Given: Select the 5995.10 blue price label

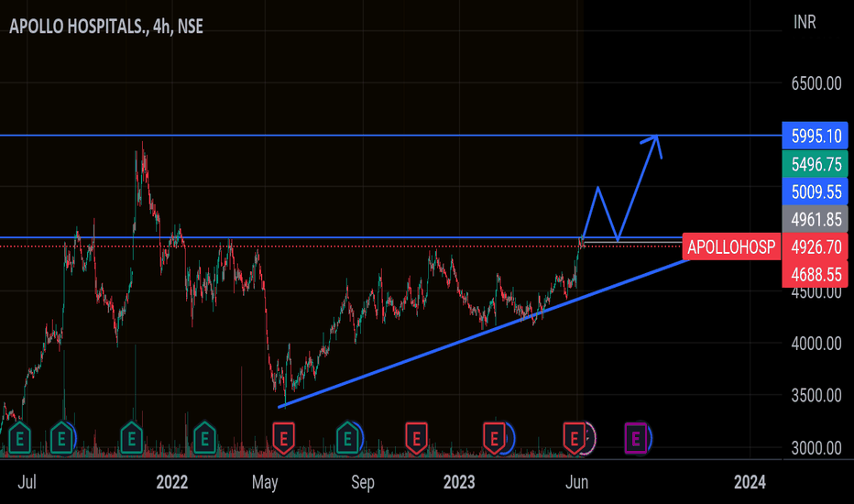Looking at the screenshot, I should click(815, 136).
